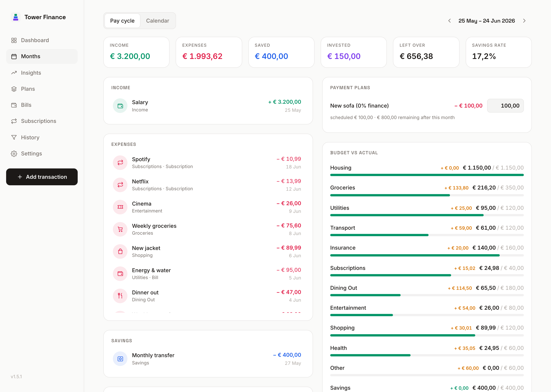Go to Plans section
551x392 pixels.
[42, 89]
